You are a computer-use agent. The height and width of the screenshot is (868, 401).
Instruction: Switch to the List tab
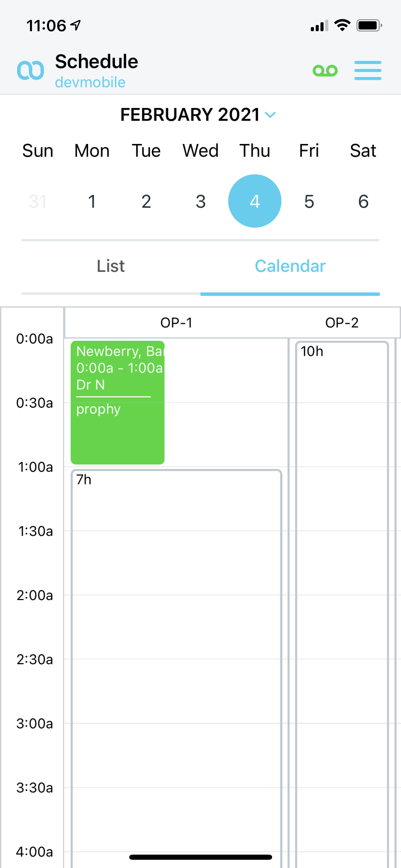click(x=111, y=266)
